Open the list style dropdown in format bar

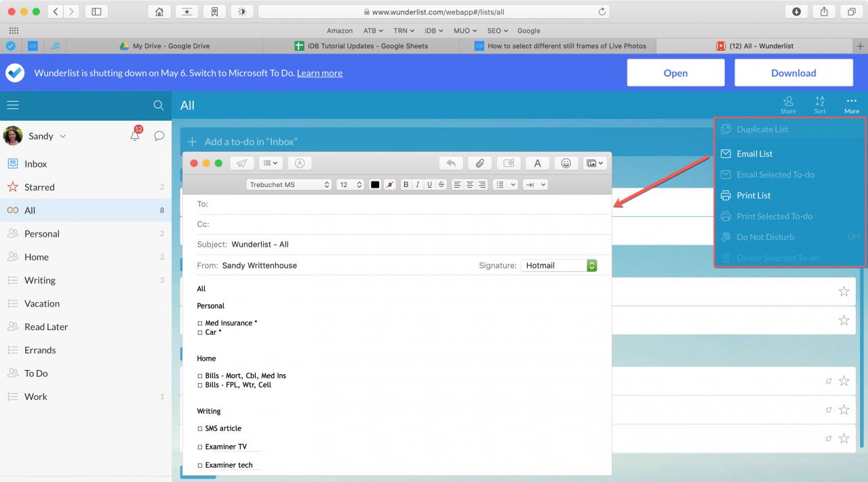click(x=505, y=184)
